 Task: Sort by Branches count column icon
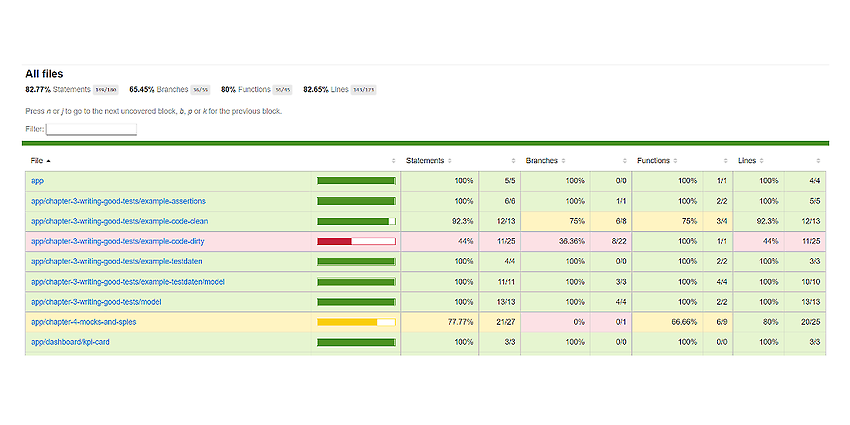coord(625,161)
